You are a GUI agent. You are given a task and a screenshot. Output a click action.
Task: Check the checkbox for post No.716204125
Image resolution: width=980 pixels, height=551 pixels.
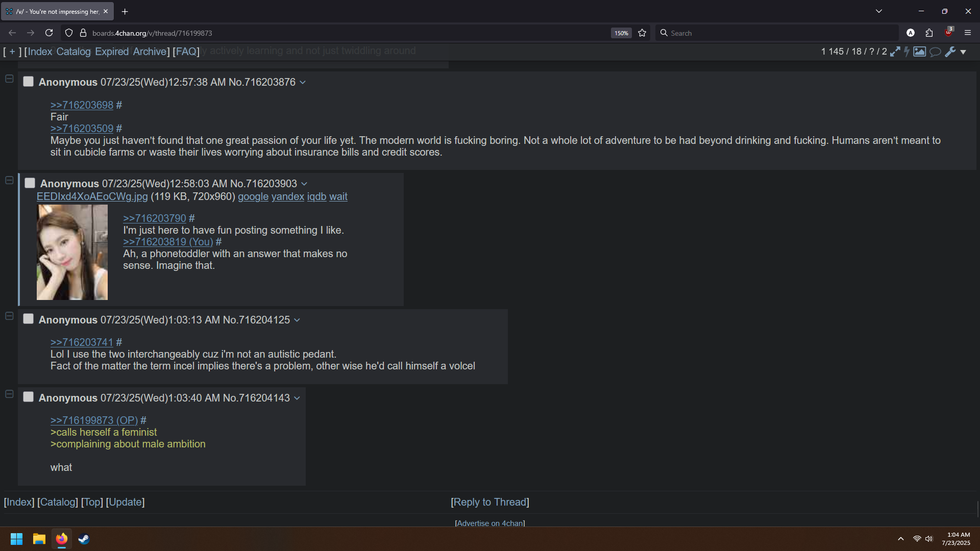tap(29, 319)
